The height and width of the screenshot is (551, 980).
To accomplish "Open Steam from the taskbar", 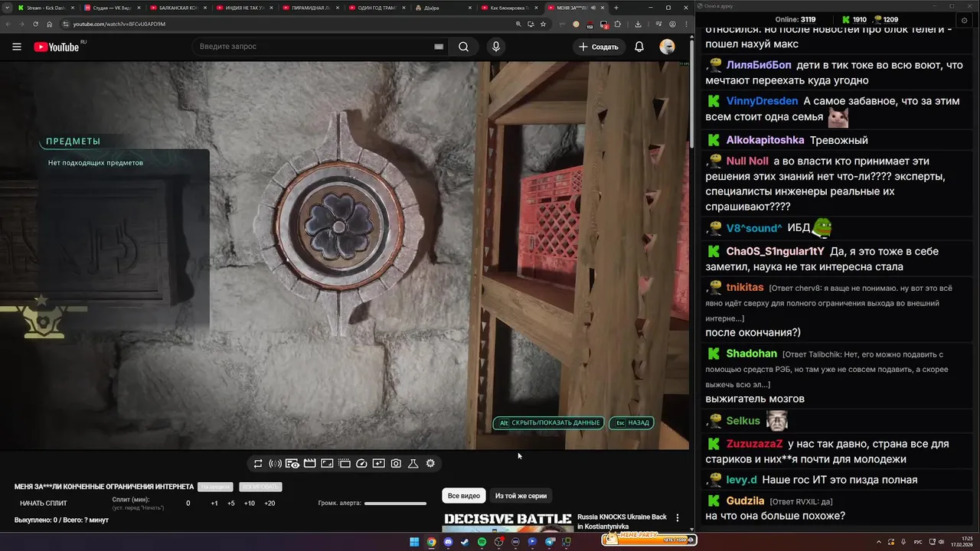I will [x=465, y=542].
